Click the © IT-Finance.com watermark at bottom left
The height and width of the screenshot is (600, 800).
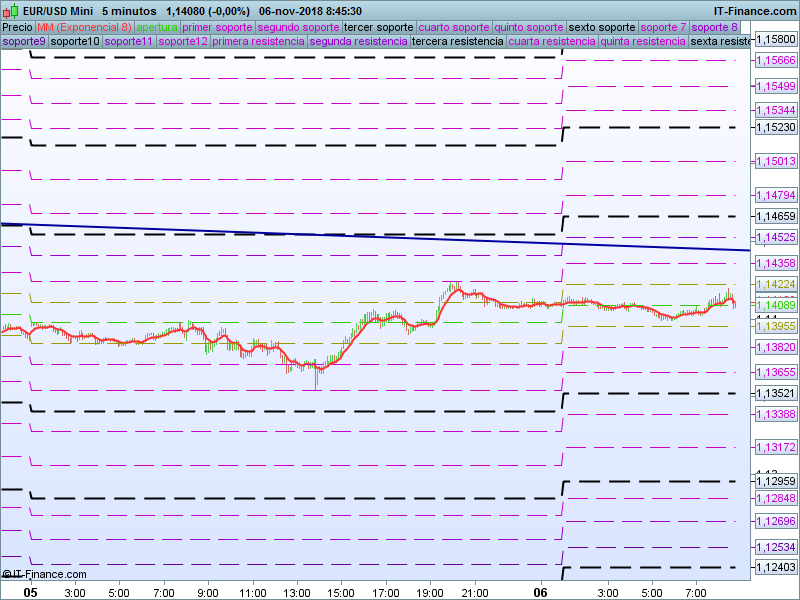44,574
